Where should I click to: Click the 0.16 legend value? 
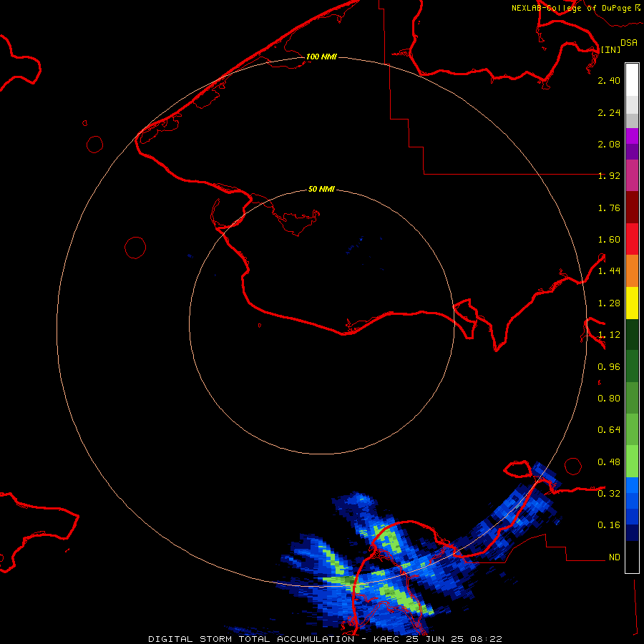click(x=609, y=525)
